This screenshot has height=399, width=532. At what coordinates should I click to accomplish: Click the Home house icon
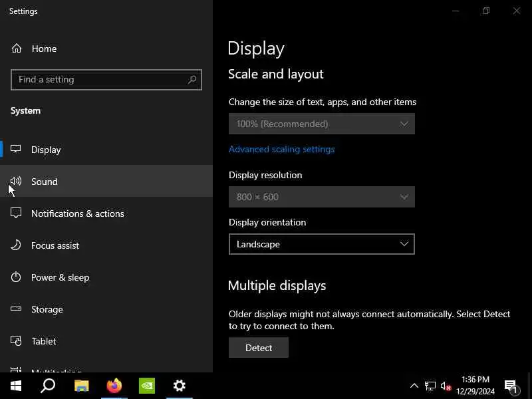16,49
